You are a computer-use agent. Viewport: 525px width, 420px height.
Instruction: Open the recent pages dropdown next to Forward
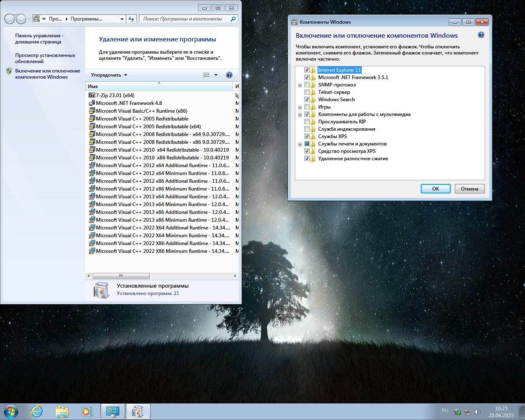pyautogui.click(x=29, y=19)
